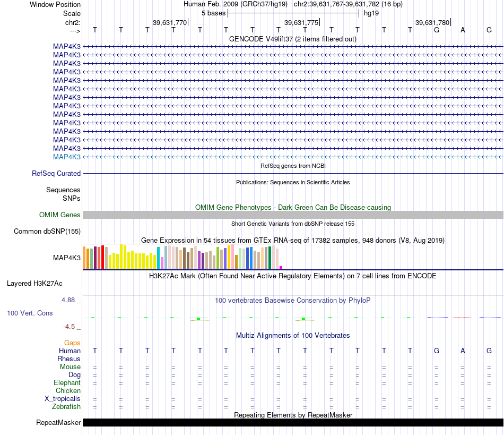This screenshot has width=504, height=435.
Task: Click the Multiz Alignments of 100 Vertebrates title
Action: [293, 336]
